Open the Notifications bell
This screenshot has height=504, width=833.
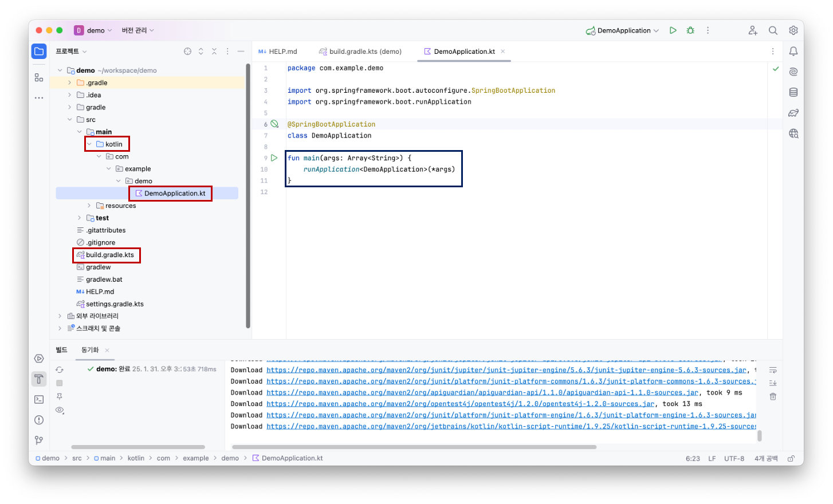(x=793, y=52)
